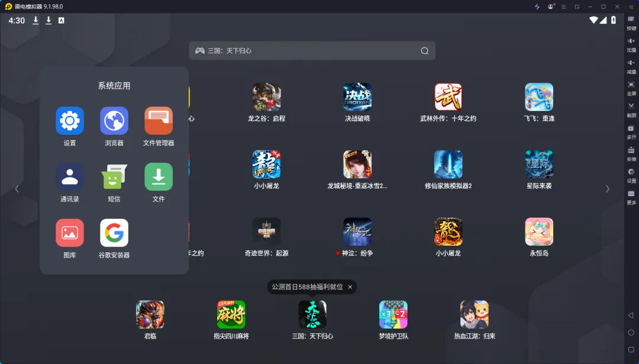Screen dimensions: 639x364
Task: Open the 通讯录 contacts app
Action: click(x=70, y=177)
